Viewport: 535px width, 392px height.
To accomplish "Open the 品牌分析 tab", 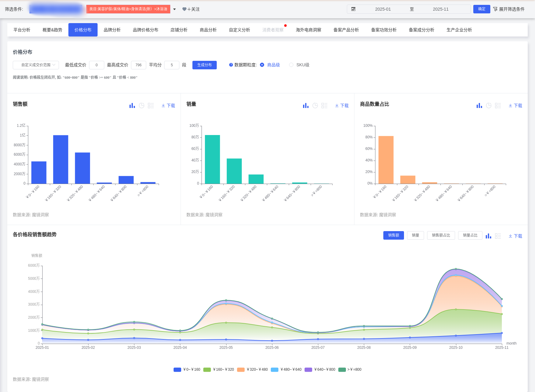I will 112,30.
